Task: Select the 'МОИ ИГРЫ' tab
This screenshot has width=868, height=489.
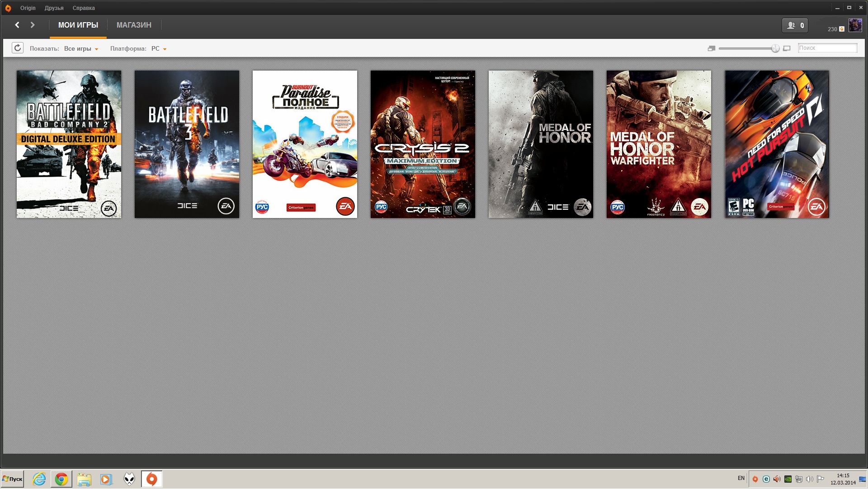Action: [78, 25]
